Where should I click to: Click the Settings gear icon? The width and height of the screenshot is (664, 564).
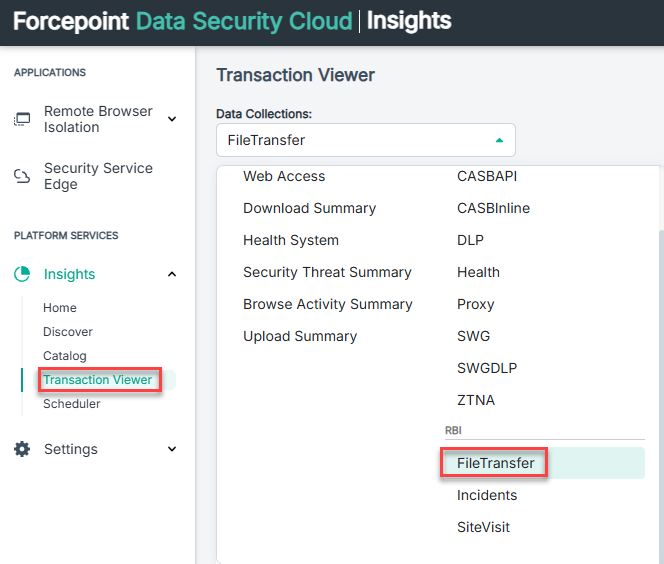(x=22, y=449)
